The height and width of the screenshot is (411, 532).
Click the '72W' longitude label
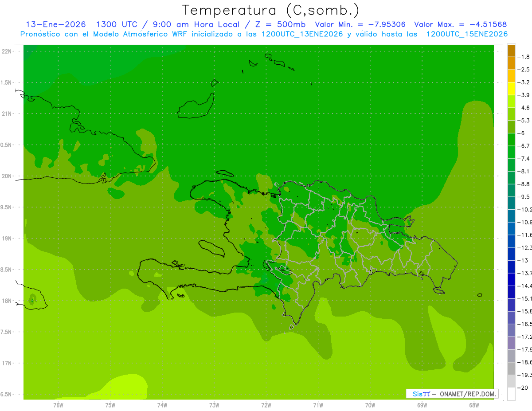coord(266,405)
